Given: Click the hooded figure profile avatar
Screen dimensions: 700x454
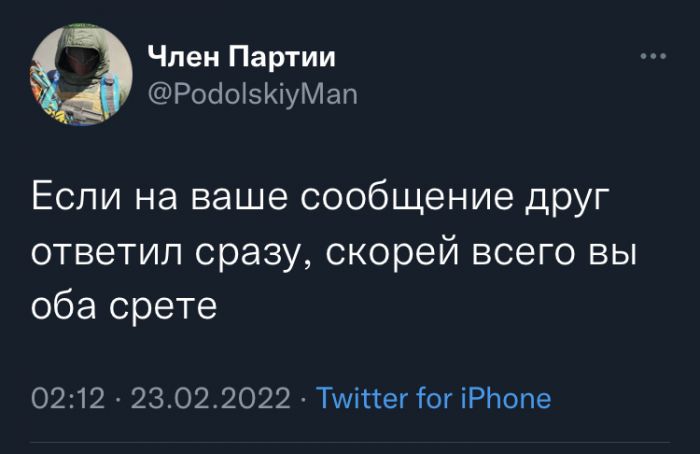Looking at the screenshot, I should tap(82, 75).
